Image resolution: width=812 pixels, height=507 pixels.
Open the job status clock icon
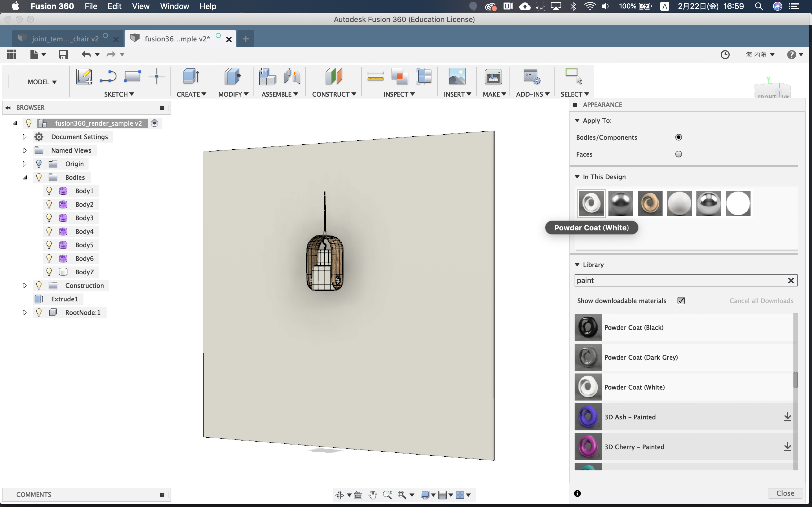pos(725,54)
